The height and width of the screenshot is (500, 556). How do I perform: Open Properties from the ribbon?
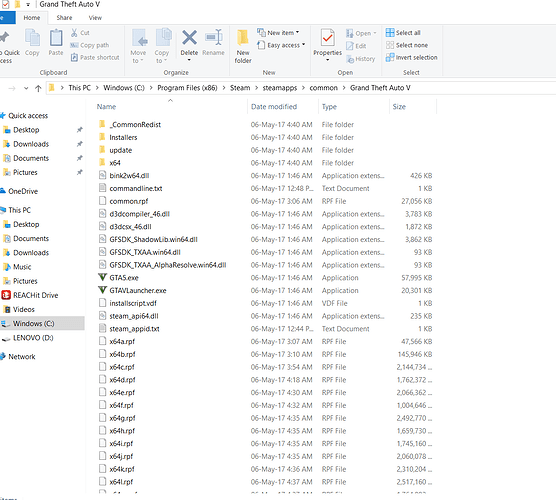[x=327, y=44]
